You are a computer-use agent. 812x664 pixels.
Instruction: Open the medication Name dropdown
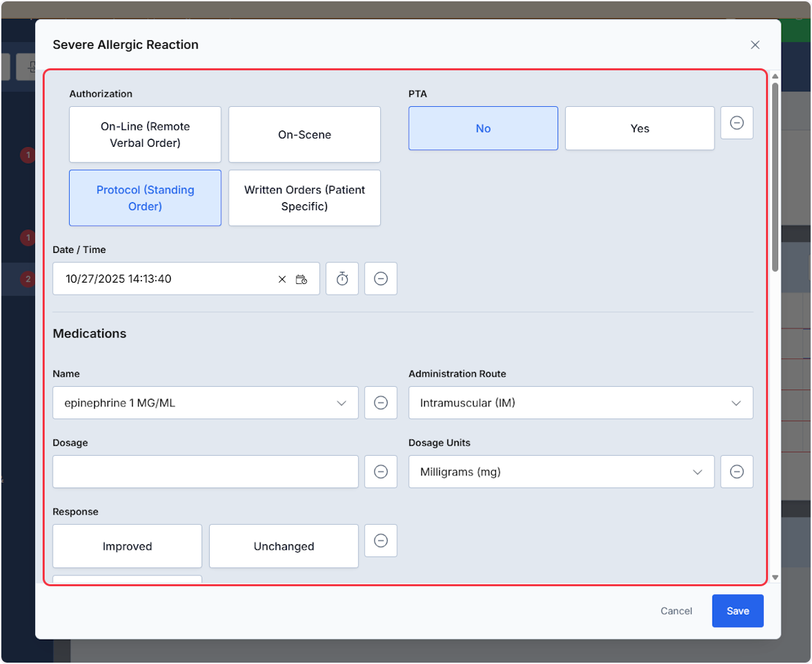coord(206,403)
